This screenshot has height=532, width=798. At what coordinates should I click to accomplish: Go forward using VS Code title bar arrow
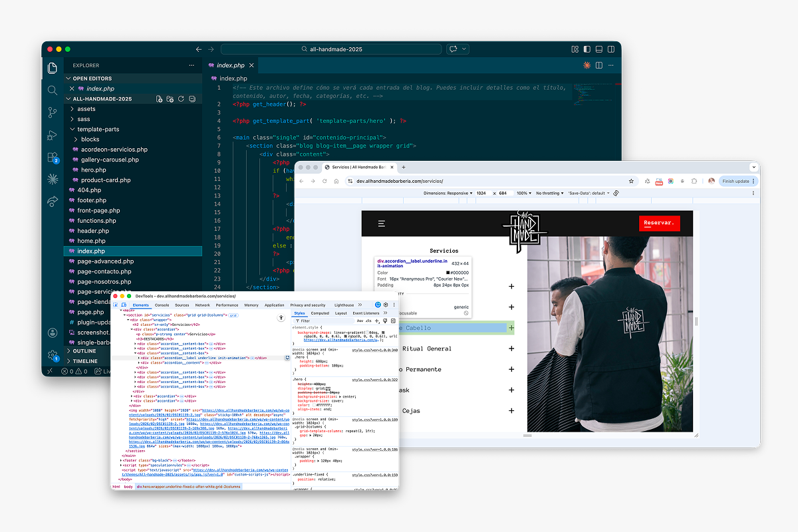(211, 49)
